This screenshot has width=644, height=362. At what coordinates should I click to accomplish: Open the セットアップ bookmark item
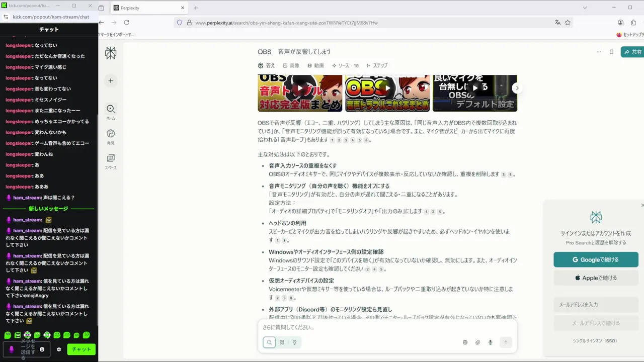click(630, 35)
